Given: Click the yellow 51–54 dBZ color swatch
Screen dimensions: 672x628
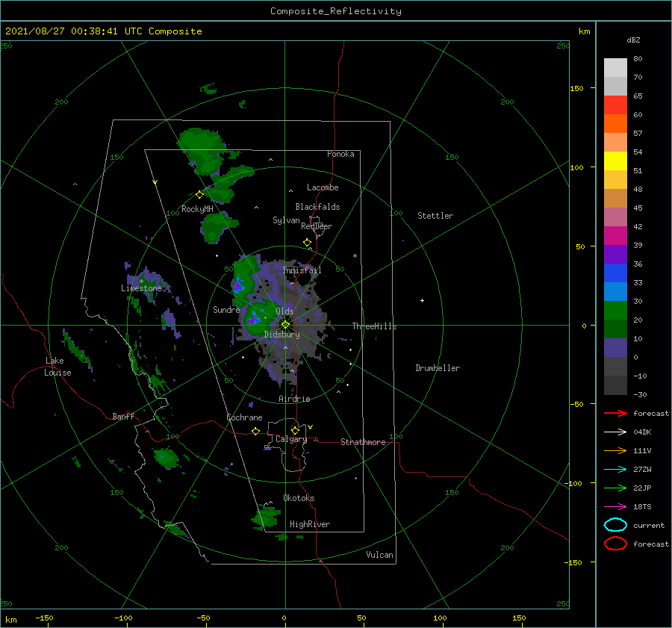Looking at the screenshot, I should (x=615, y=161).
